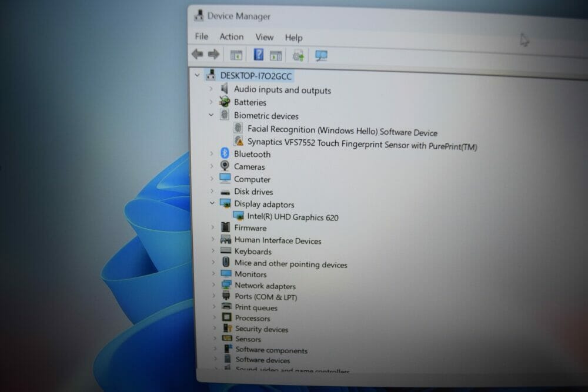Click the Security devices key icon
The height and width of the screenshot is (392, 588).
click(227, 328)
